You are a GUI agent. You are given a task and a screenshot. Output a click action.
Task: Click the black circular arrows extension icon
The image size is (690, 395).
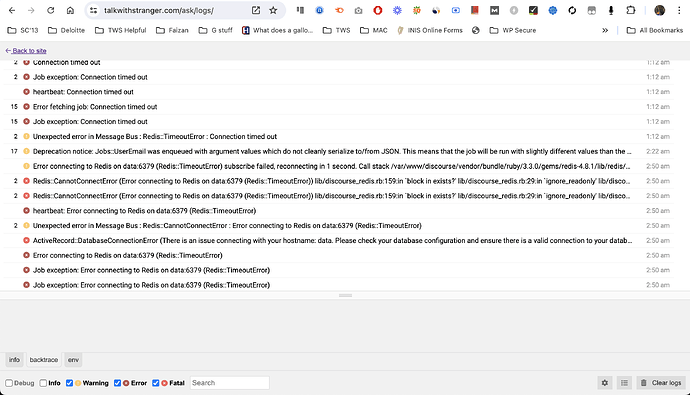(572, 10)
